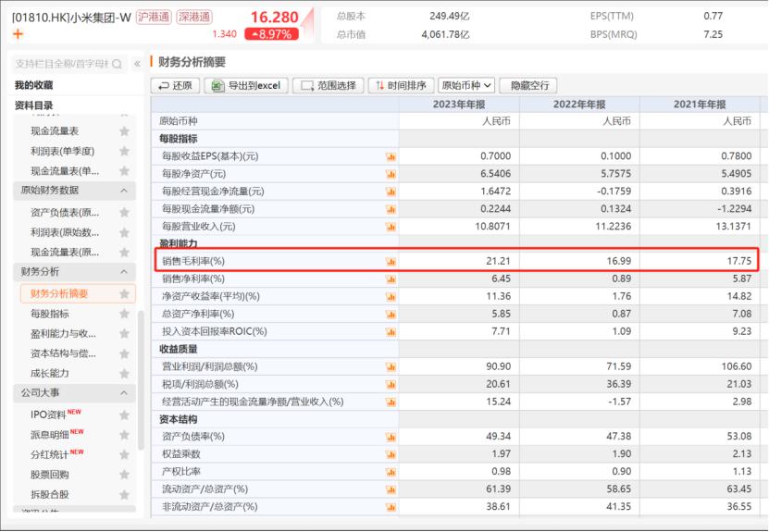Collapse the sidebar with double-chevron icon
This screenshot has width=769, height=532.
[137, 64]
